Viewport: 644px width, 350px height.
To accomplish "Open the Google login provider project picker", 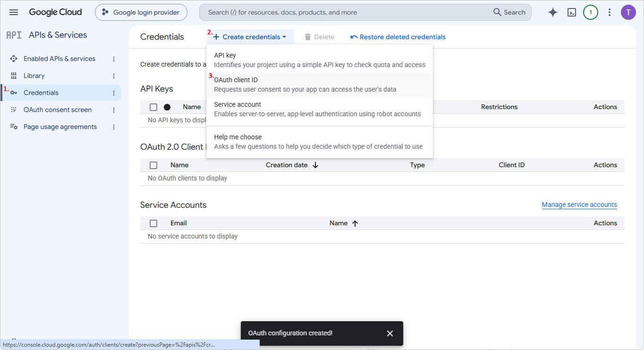I will [141, 12].
